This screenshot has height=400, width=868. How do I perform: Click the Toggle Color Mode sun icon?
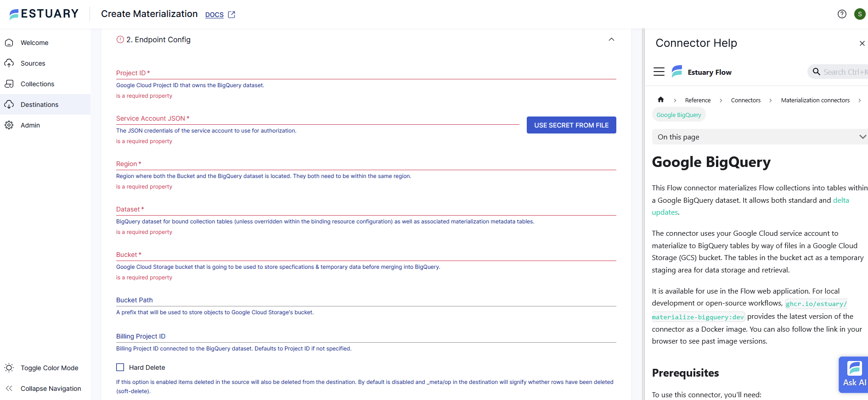(x=9, y=368)
